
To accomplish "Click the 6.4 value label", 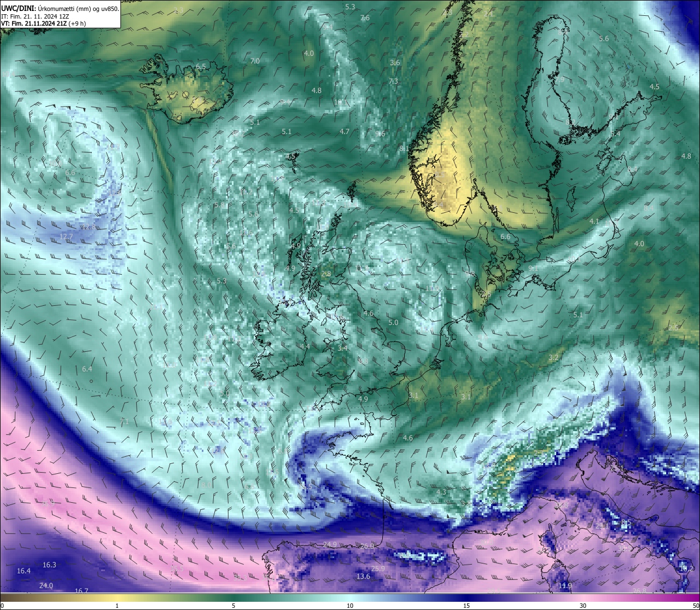I will coord(87,369).
